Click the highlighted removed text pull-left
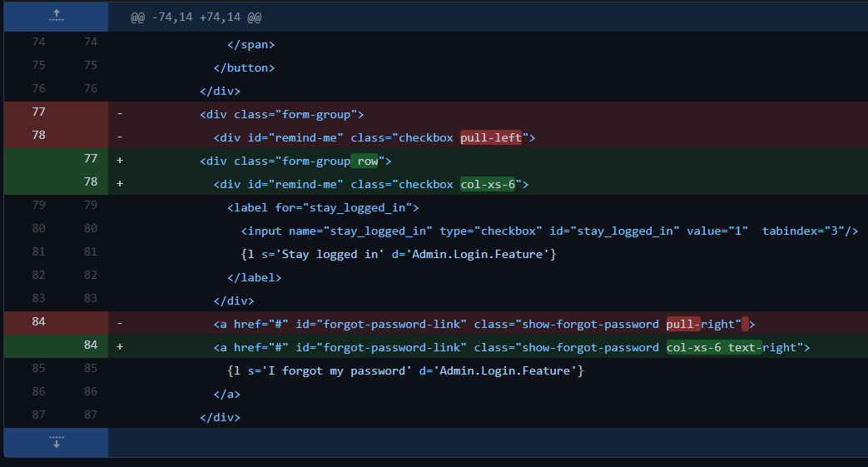 click(491, 138)
